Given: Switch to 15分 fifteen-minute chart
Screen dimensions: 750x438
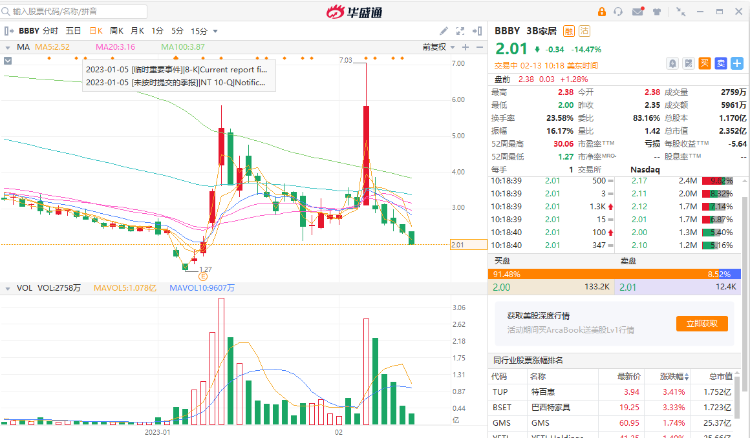Looking at the screenshot, I should point(199,31).
